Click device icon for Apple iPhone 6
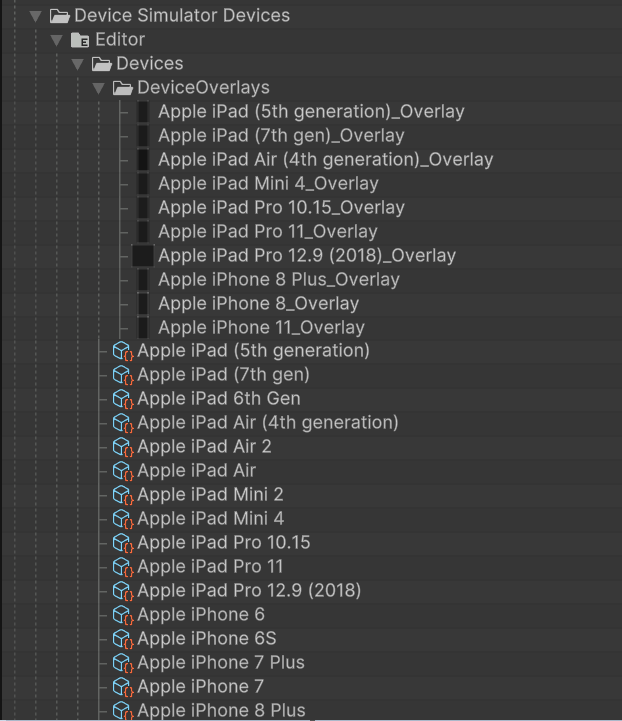Screen dimensions: 622x721 coord(123,614)
